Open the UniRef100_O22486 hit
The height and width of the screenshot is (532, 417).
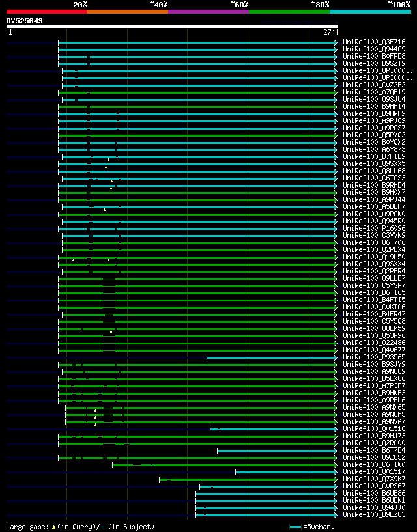click(374, 343)
